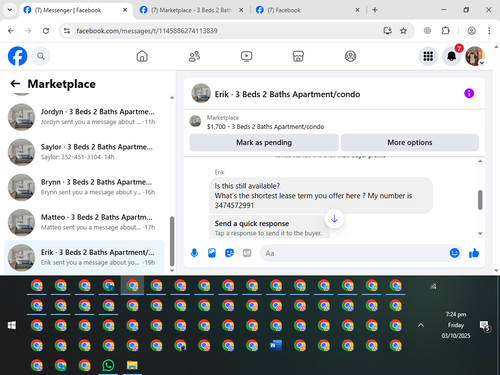500x375 pixels.
Task: Open Saylor's conversation with phone number
Action: tap(84, 152)
